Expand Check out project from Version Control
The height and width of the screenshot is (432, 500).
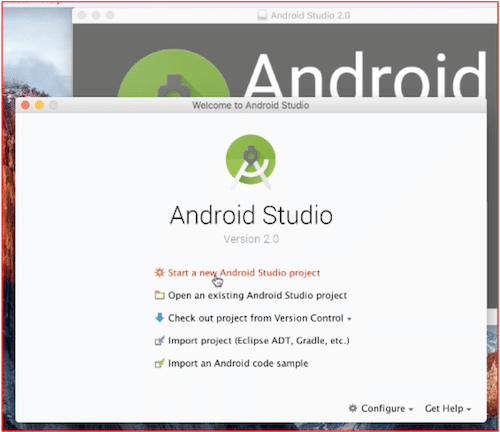pyautogui.click(x=256, y=318)
